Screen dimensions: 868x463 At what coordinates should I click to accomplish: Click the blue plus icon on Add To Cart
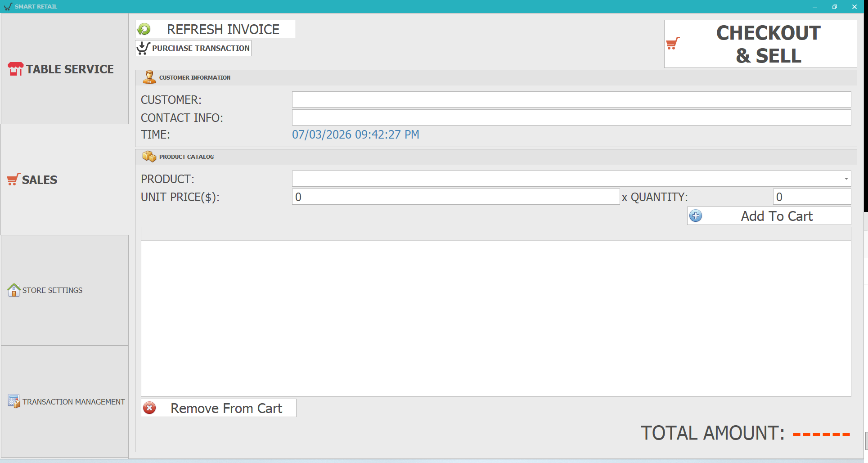(696, 216)
